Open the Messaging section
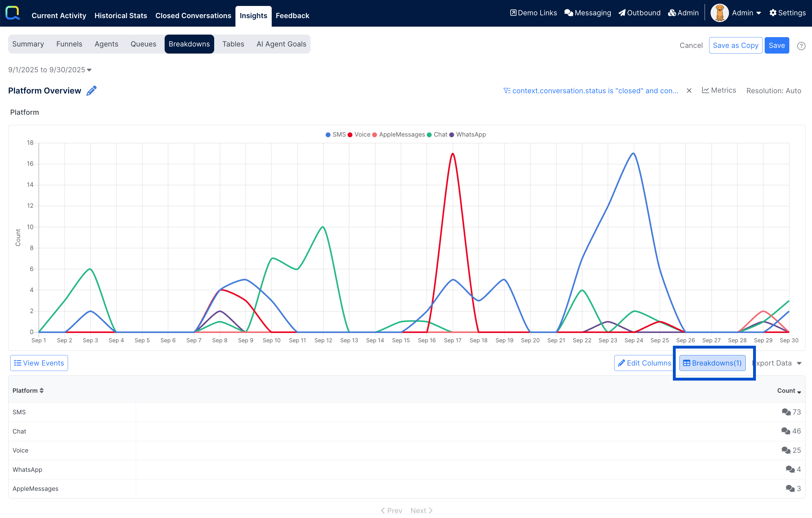Viewport: 812px width, 518px height. (587, 13)
